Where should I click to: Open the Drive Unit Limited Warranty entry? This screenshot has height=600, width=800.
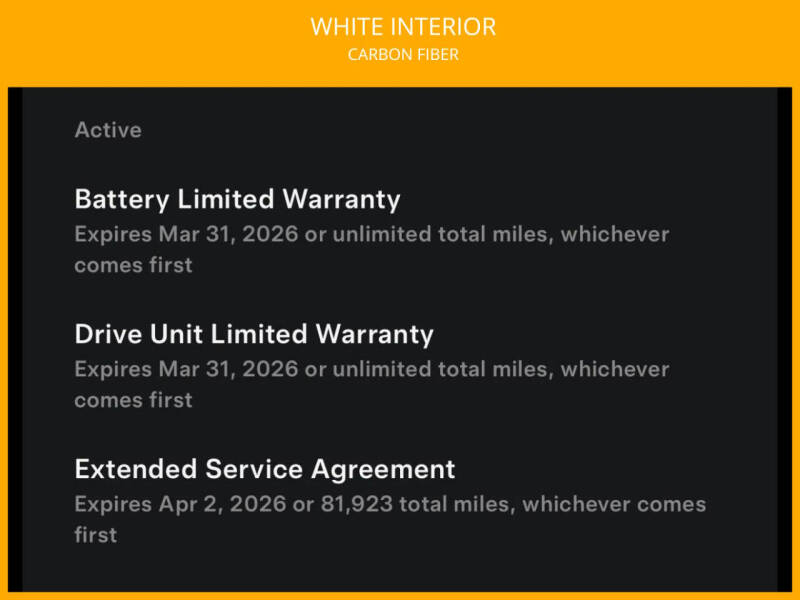(254, 334)
